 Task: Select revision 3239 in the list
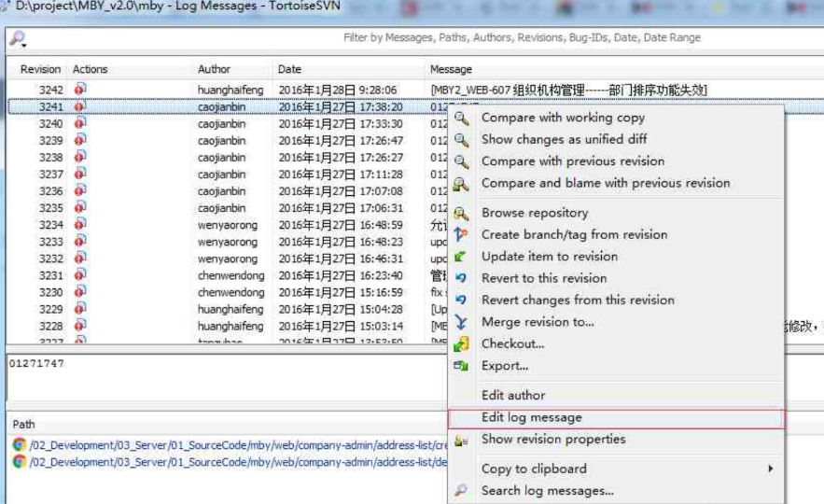51,140
